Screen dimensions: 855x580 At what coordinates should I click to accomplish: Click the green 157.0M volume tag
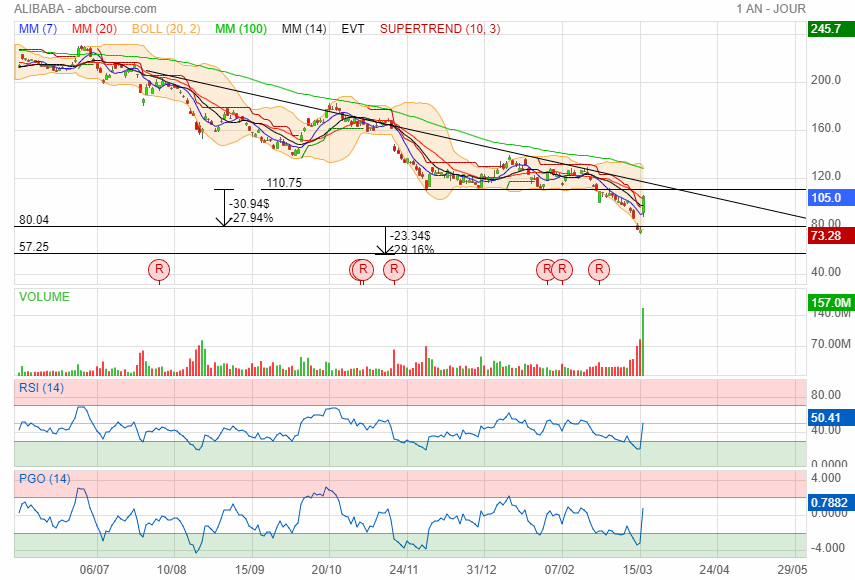click(830, 303)
